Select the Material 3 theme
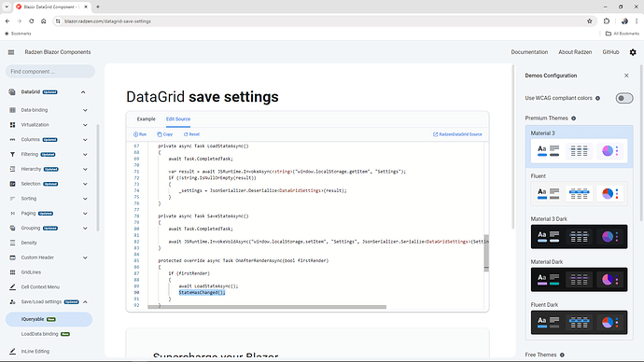Screen dimensions: 644x362 click(579, 146)
